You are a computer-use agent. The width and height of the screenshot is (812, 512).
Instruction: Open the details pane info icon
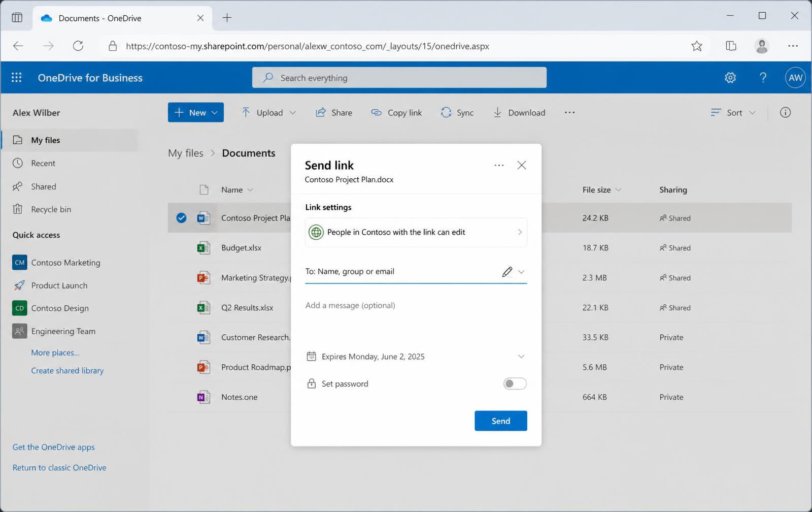coord(785,113)
